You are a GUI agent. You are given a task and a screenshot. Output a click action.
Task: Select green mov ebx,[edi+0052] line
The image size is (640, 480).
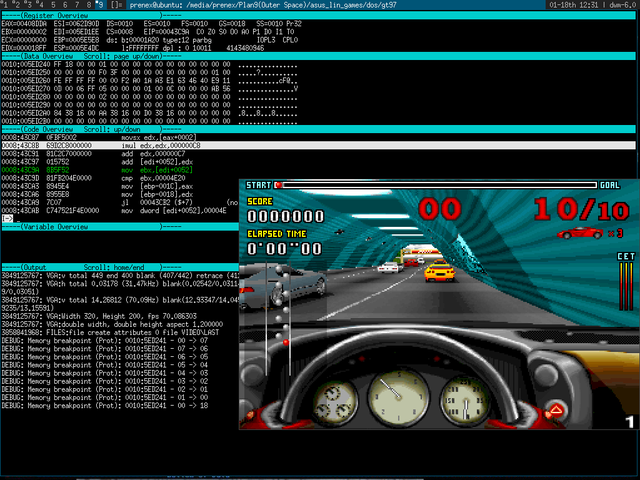click(97, 170)
